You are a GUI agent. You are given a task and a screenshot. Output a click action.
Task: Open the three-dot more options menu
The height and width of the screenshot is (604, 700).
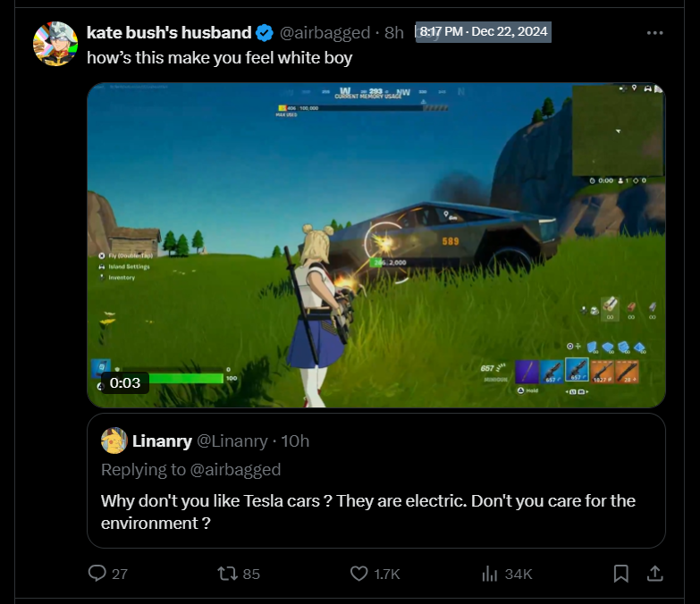coord(654,32)
